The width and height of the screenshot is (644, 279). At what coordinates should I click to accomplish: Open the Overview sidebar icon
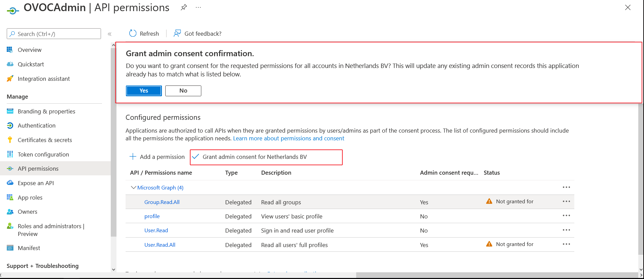point(10,50)
